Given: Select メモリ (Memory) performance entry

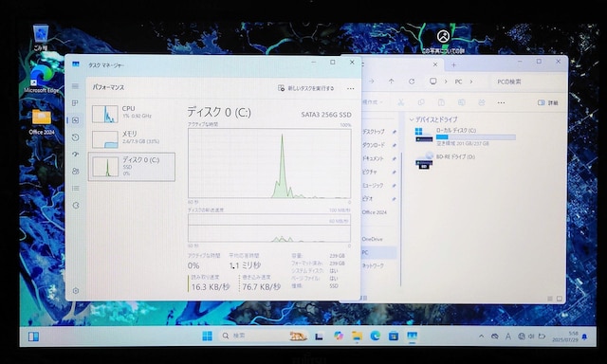Looking at the screenshot, I should [132, 139].
